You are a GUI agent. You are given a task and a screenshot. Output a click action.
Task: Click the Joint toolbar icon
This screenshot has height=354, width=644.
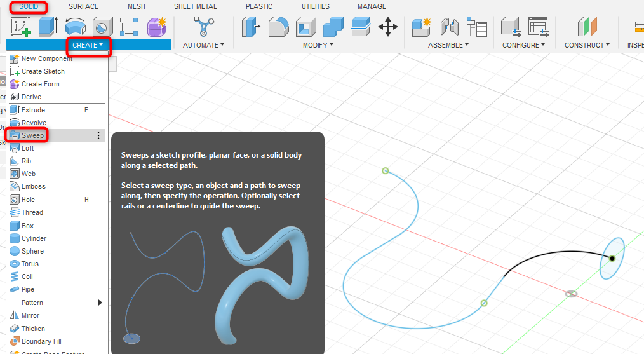click(x=449, y=27)
